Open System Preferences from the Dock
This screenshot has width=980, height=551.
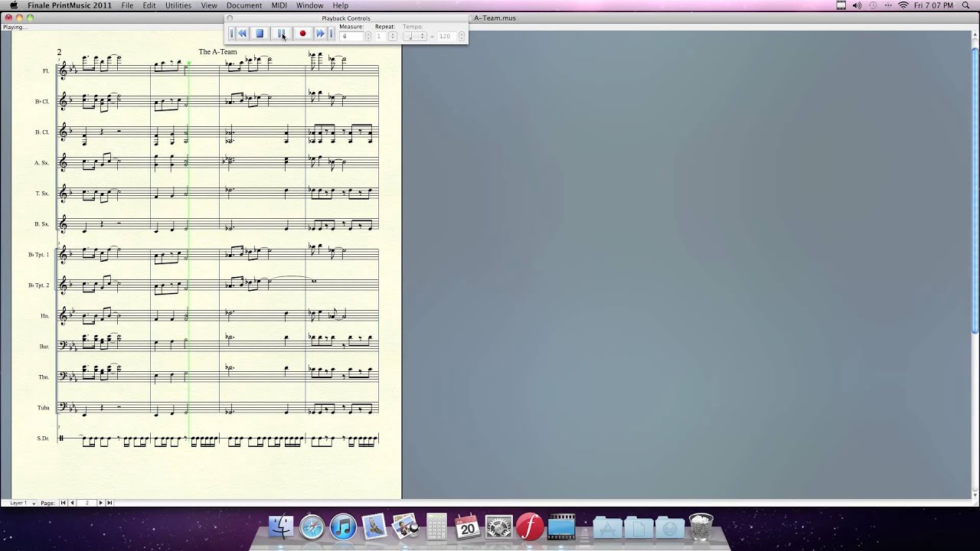(498, 527)
